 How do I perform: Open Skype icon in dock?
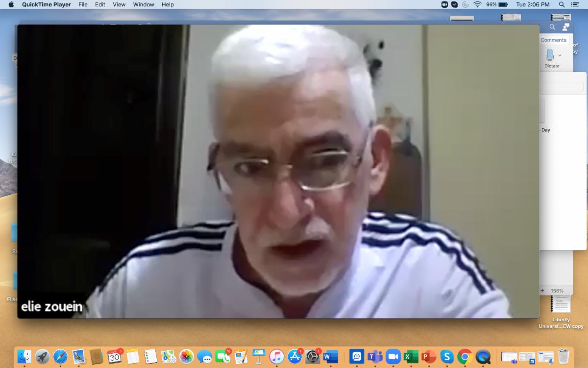(447, 357)
